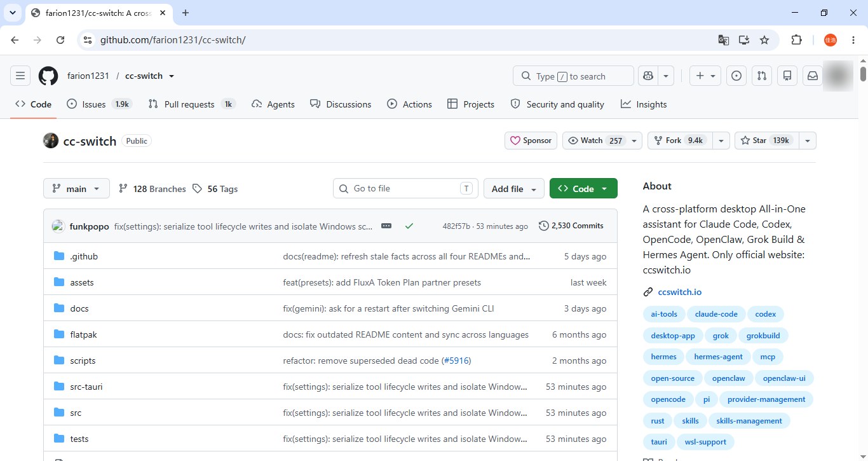868x461 pixels.
Task: Expand the Fork options arrow
Action: [721, 141]
